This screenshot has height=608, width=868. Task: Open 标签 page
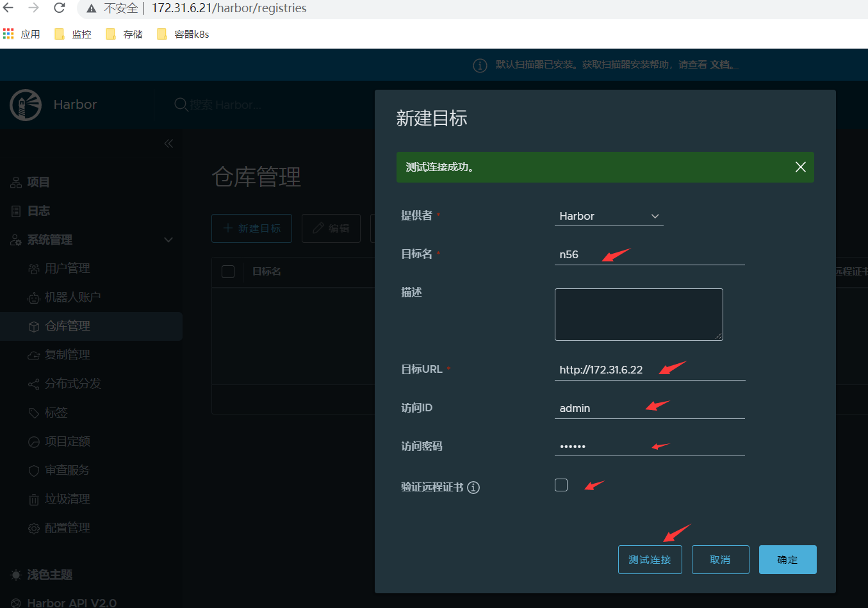(x=56, y=413)
